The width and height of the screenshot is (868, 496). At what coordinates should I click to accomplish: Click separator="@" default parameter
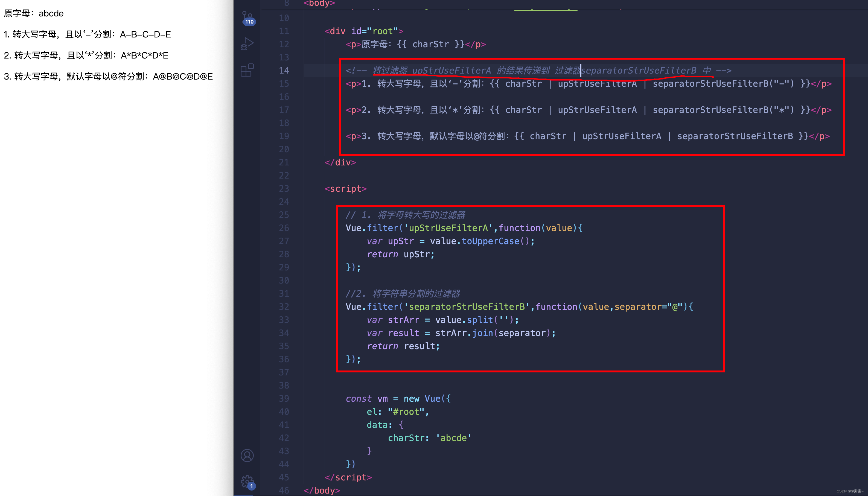pos(648,307)
